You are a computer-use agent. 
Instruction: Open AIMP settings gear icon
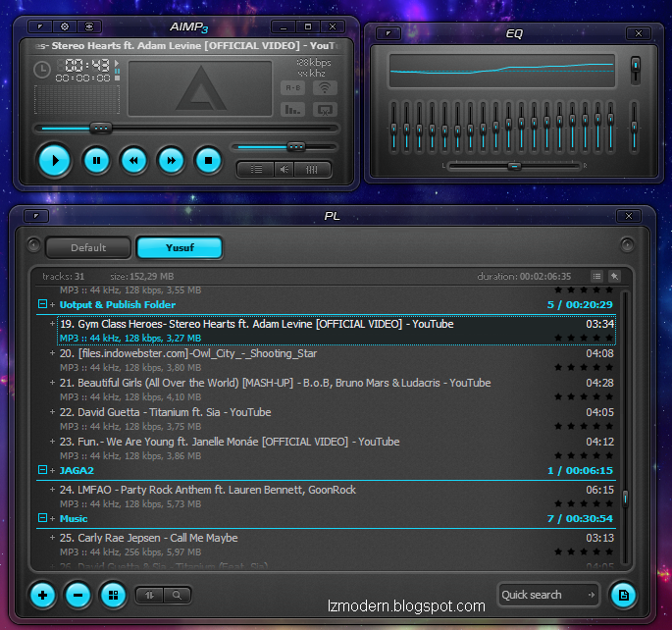point(65,26)
